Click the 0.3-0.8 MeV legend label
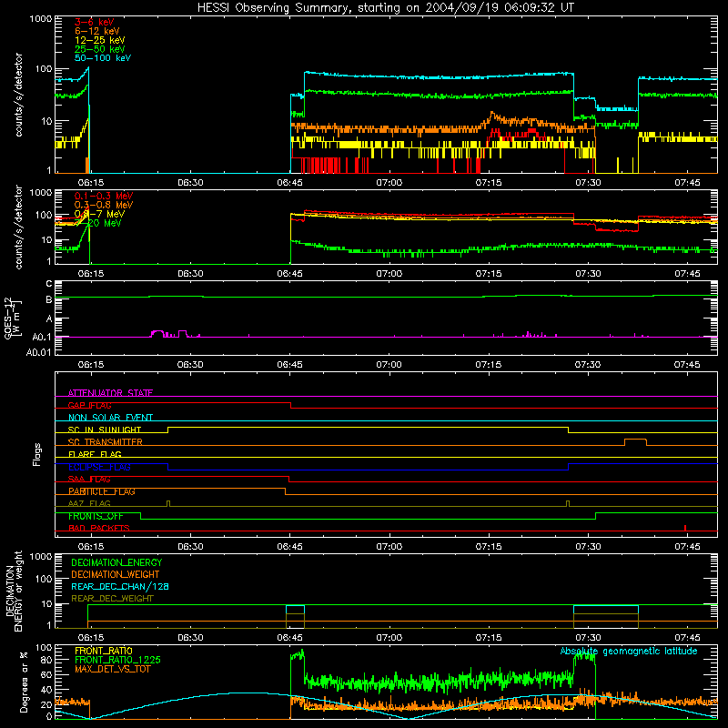 coord(104,205)
